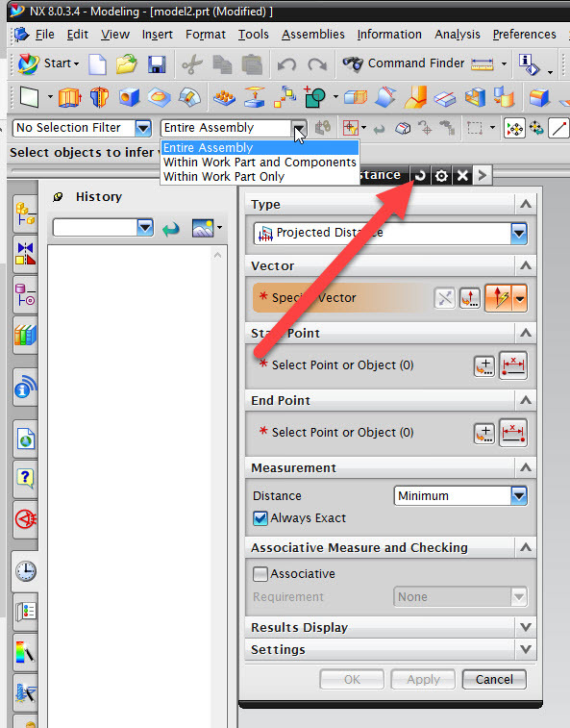Open Vector Dialog icon in Vector section

click(470, 298)
